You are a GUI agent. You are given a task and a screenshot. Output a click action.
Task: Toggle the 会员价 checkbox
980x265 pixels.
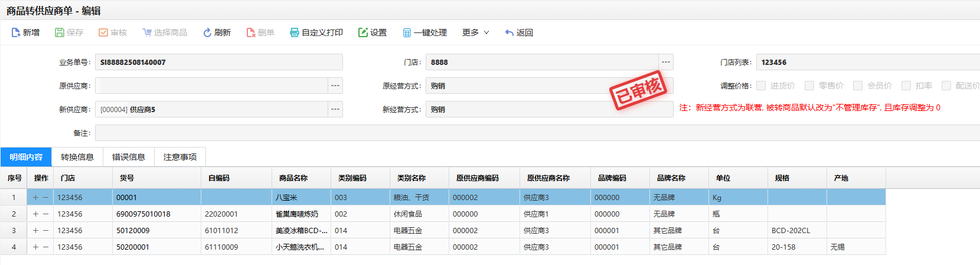click(858, 86)
